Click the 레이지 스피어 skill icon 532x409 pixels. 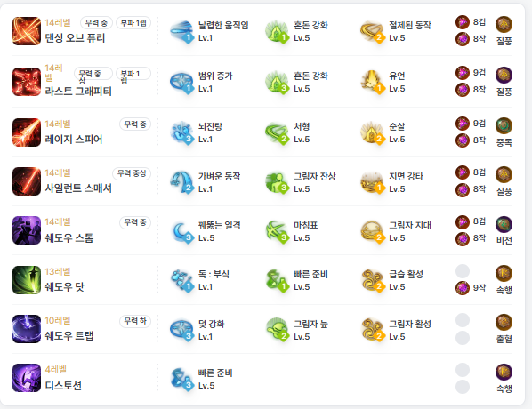27,132
